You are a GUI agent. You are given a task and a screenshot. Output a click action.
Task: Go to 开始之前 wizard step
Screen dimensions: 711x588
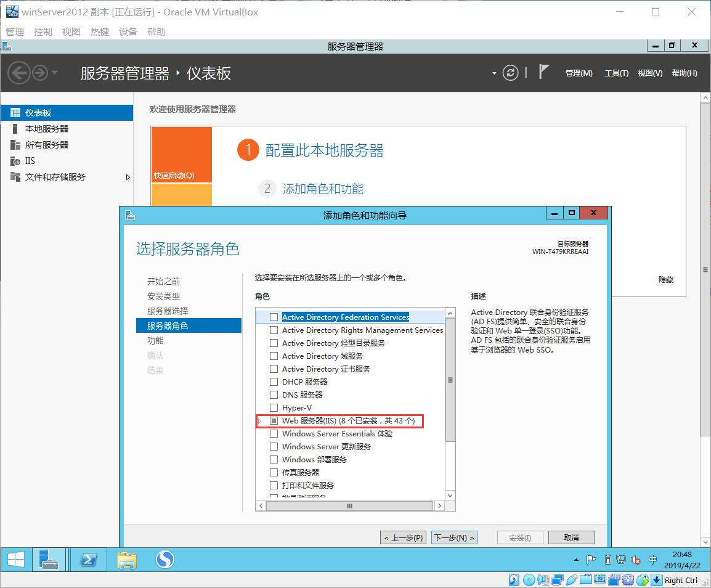[x=164, y=281]
